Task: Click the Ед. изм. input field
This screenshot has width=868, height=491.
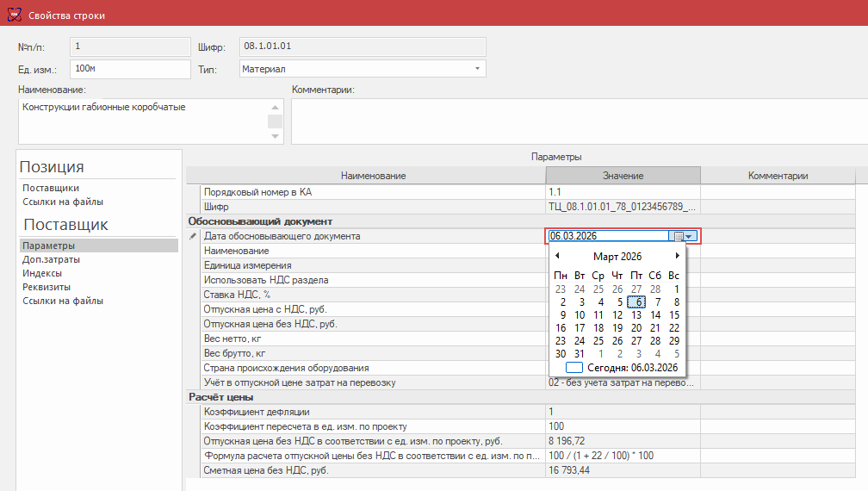Action: (x=129, y=69)
